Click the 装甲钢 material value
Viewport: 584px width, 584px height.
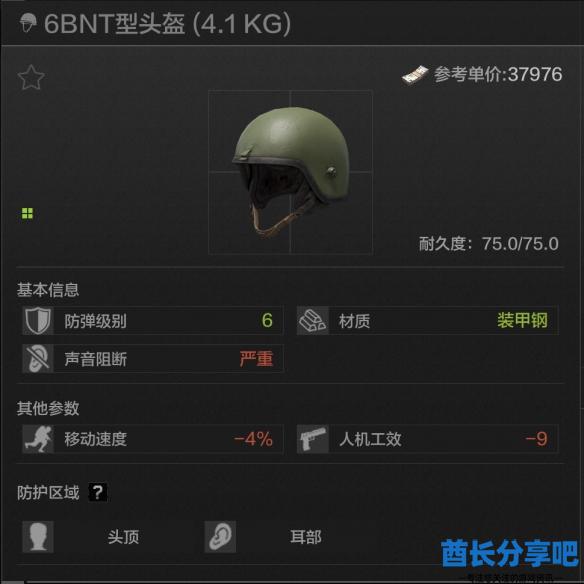pos(522,320)
